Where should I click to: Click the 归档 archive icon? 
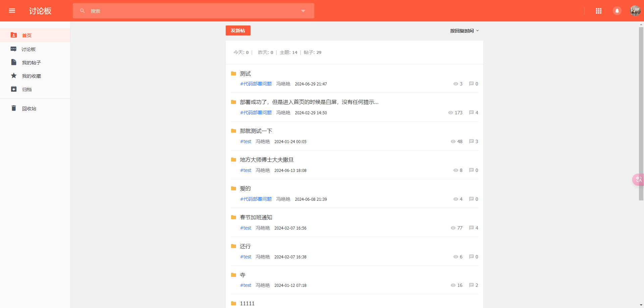pos(14,89)
